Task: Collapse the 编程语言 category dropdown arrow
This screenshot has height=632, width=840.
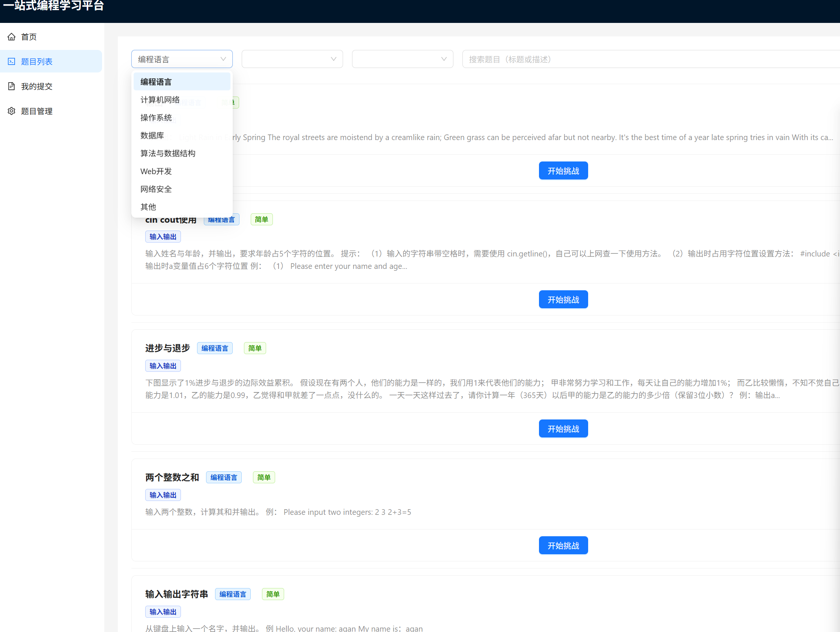Action: [x=223, y=59]
